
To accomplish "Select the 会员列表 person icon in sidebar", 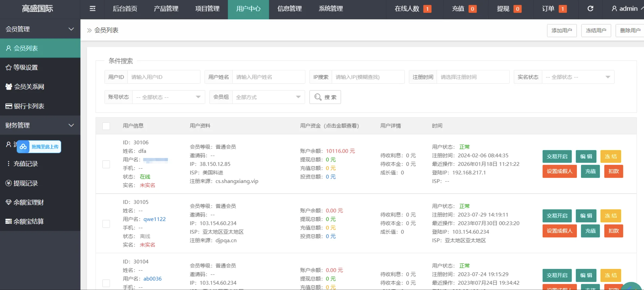I will coord(8,48).
